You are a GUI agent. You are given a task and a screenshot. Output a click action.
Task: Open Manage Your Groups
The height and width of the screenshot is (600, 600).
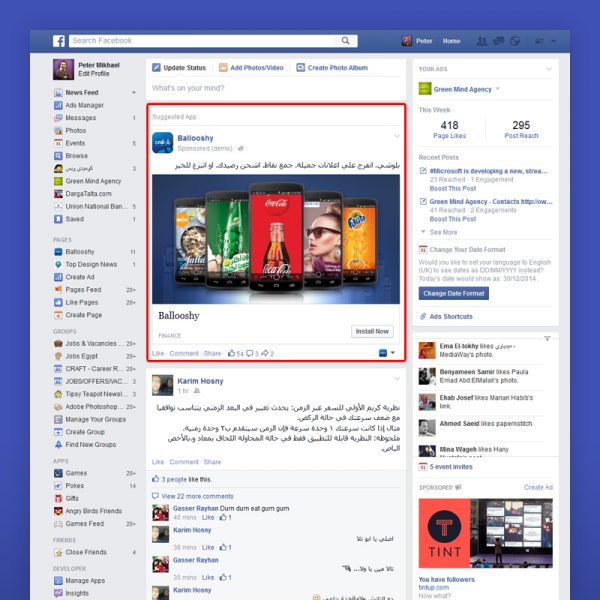95,419
